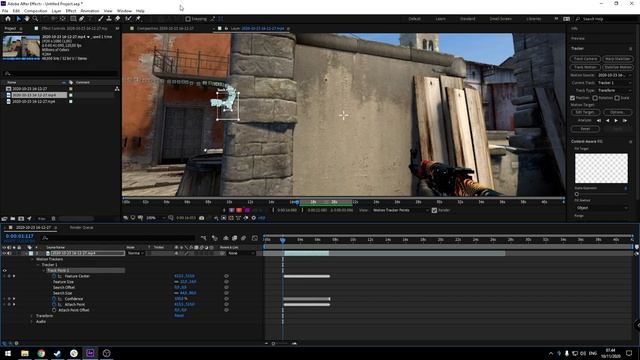This screenshot has height=360, width=640.
Task: Open the File menu
Action: click(x=5, y=11)
